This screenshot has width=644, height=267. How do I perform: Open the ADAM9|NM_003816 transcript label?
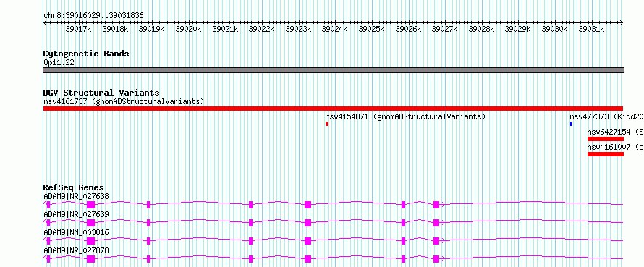click(77, 232)
